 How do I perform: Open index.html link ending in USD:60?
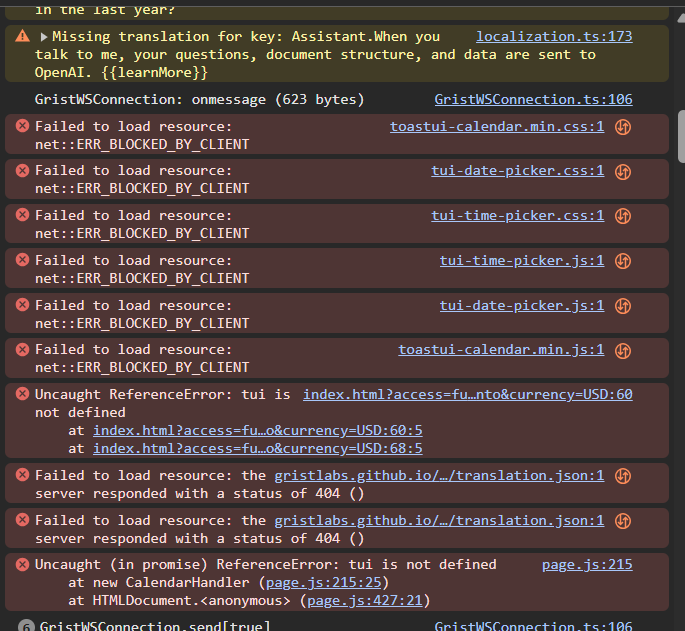pyautogui.click(x=467, y=394)
